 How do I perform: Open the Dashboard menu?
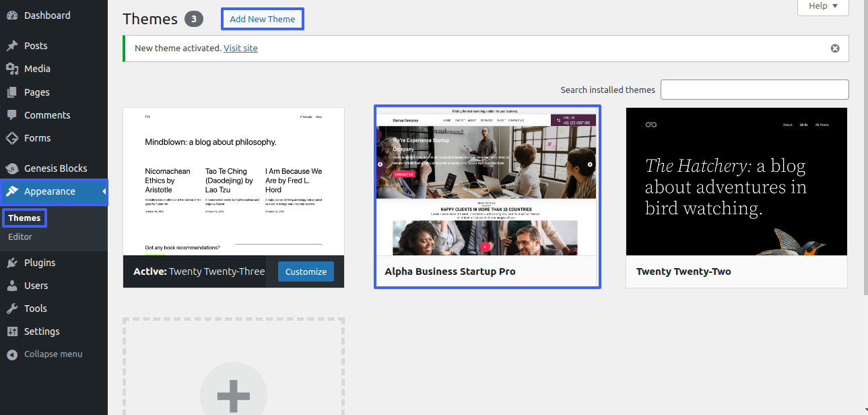(54, 15)
